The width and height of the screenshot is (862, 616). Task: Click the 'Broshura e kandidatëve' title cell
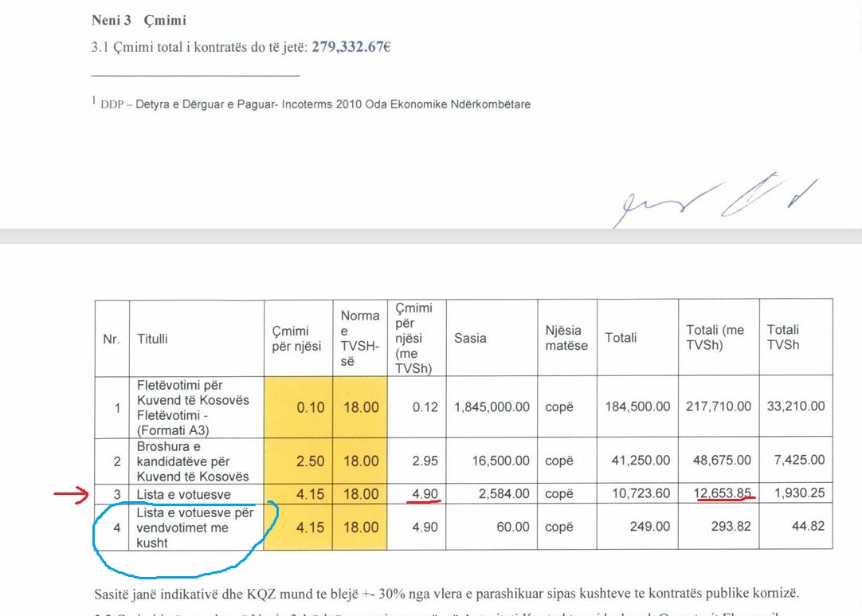coord(193,461)
